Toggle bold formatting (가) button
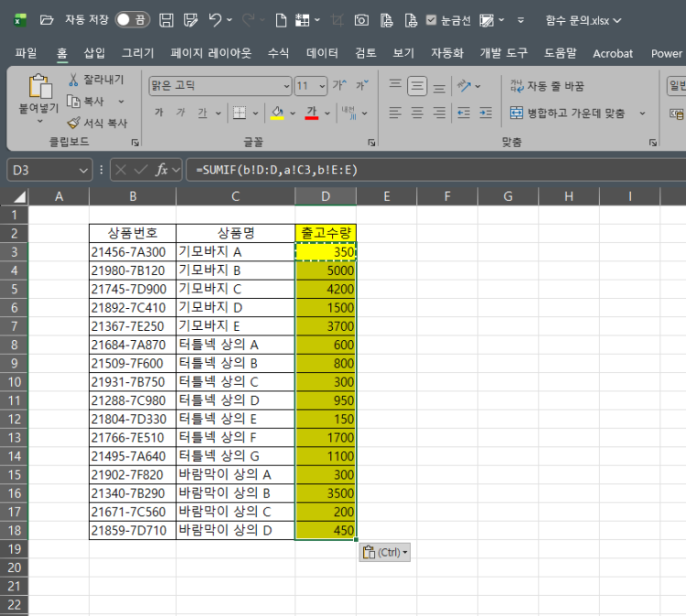This screenshot has height=616, width=686. coord(159,113)
